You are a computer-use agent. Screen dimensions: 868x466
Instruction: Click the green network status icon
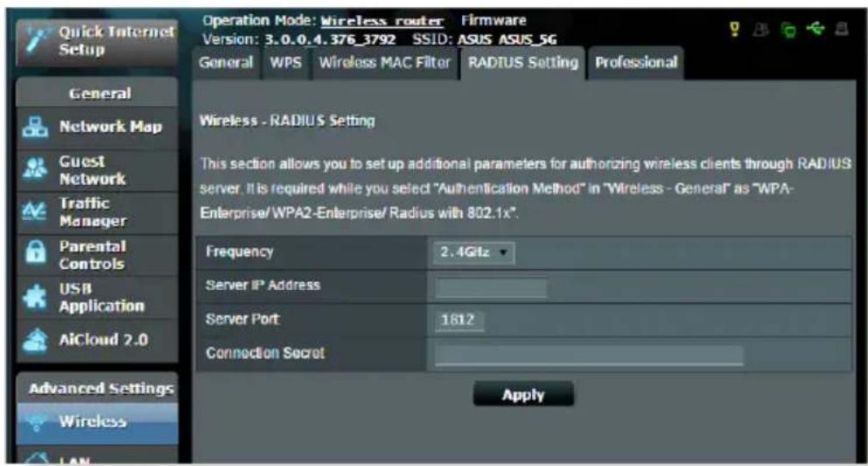[x=787, y=30]
